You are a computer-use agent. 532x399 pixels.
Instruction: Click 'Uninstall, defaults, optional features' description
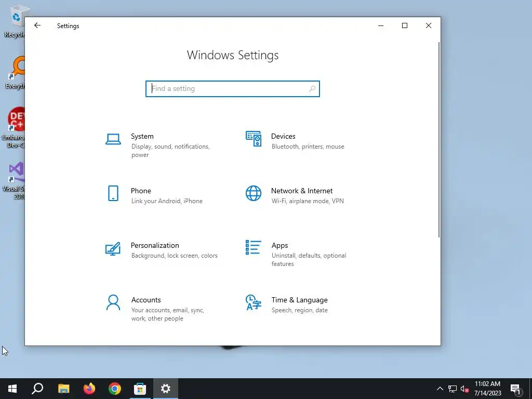coord(309,260)
